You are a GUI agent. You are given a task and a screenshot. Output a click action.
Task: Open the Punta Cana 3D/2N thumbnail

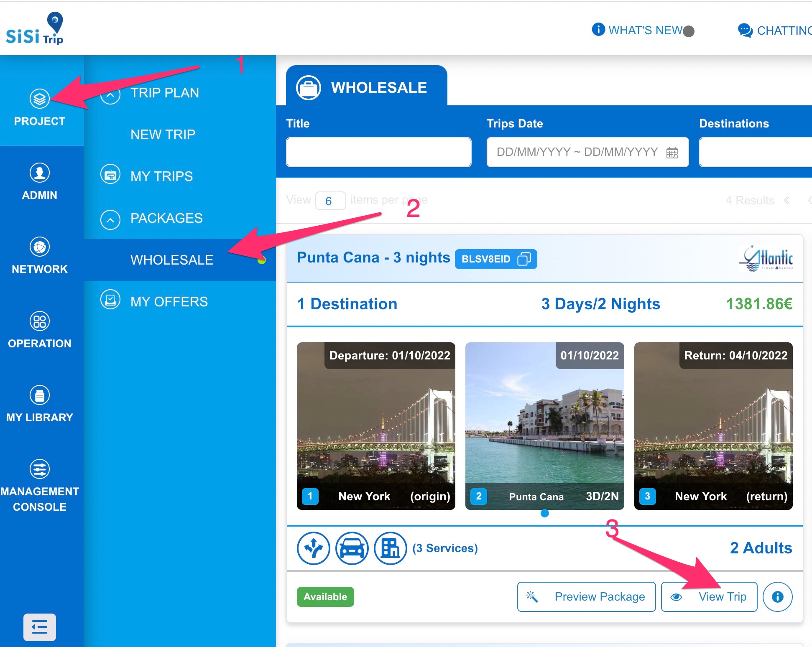point(545,426)
